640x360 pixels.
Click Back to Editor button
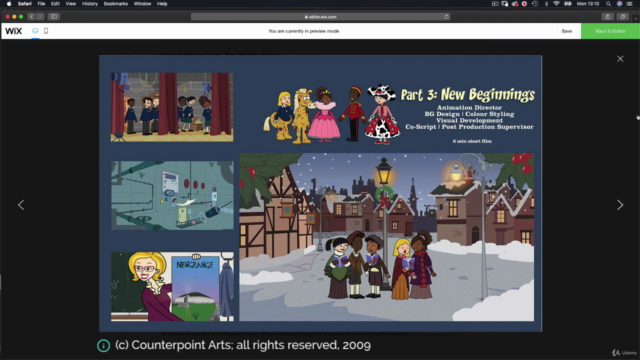pos(610,31)
